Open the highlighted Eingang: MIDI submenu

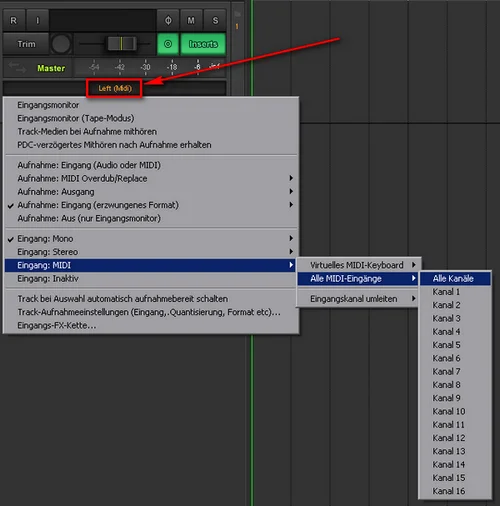point(151,265)
